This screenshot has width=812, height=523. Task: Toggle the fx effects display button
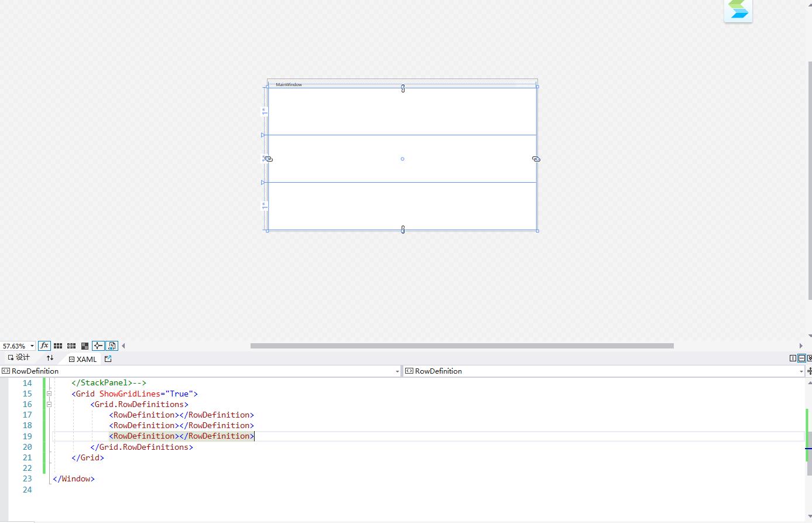click(44, 346)
